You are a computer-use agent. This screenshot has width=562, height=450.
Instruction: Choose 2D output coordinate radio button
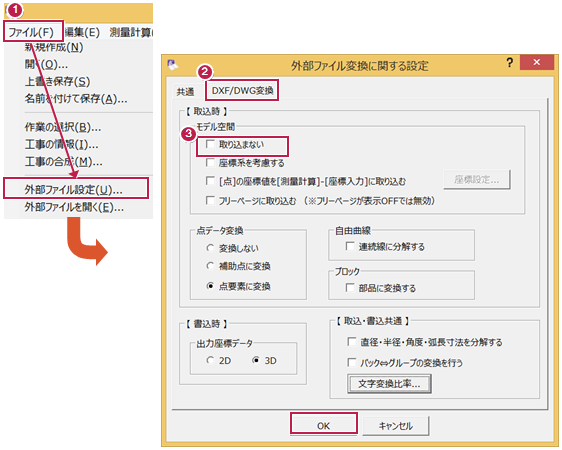pyautogui.click(x=210, y=360)
